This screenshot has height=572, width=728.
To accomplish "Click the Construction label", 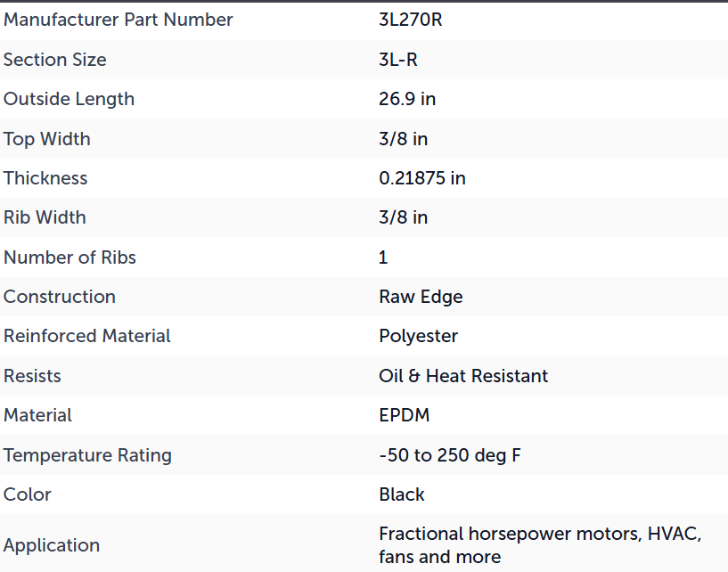I will (x=60, y=297).
